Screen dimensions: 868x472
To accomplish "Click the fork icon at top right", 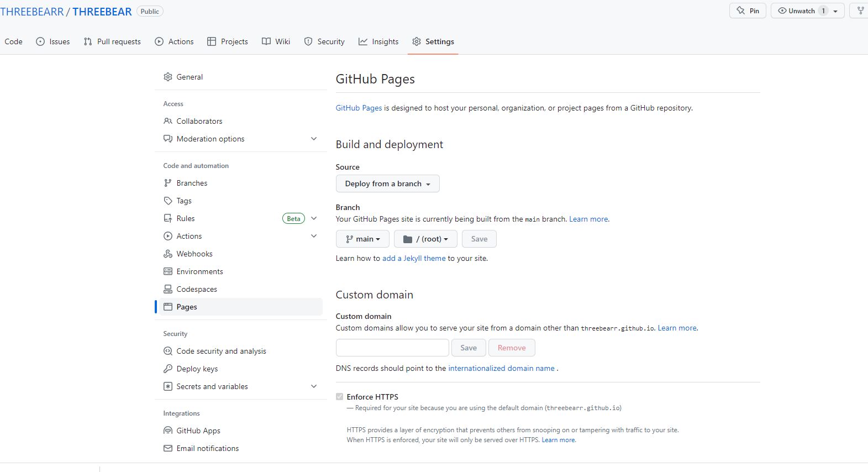I will 861,11.
